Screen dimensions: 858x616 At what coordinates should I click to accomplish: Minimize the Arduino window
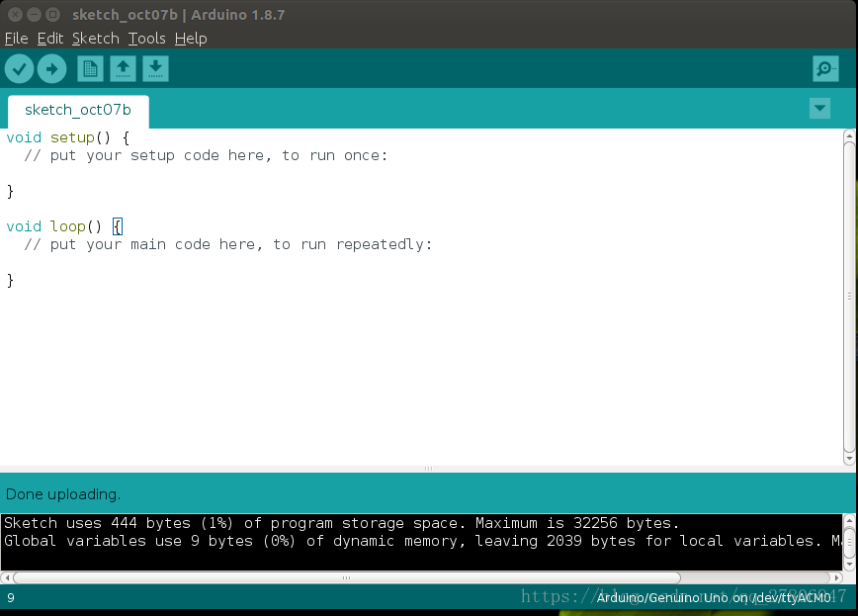34,15
